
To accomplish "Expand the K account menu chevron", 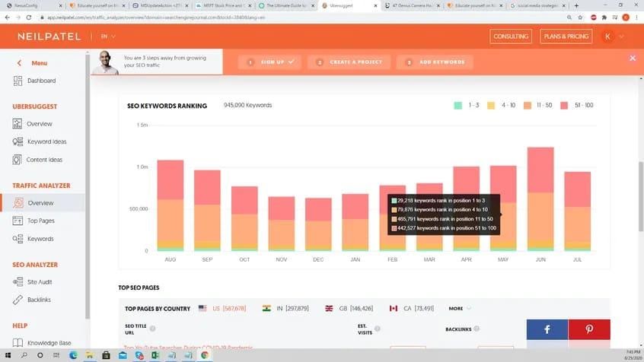I will [x=621, y=37].
